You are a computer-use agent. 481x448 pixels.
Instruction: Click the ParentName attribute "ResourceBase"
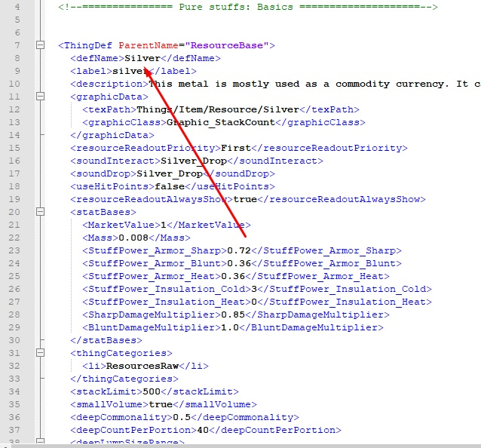(227, 45)
